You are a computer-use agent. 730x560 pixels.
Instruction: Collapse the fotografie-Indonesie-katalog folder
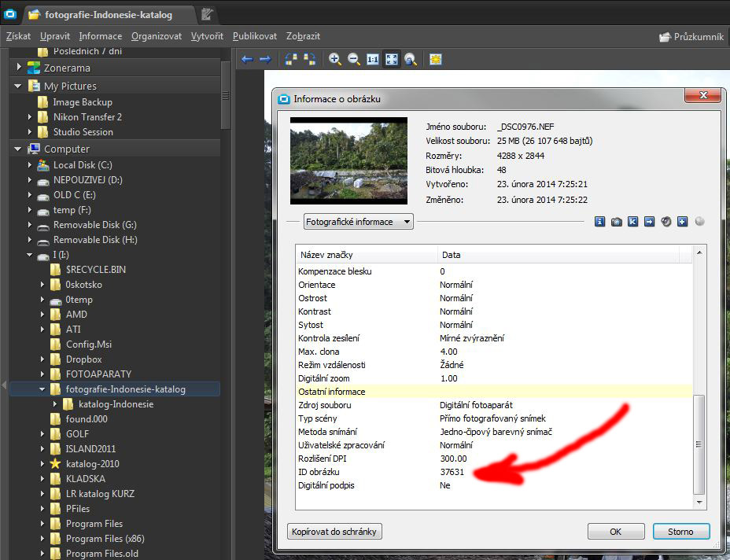[x=42, y=389]
